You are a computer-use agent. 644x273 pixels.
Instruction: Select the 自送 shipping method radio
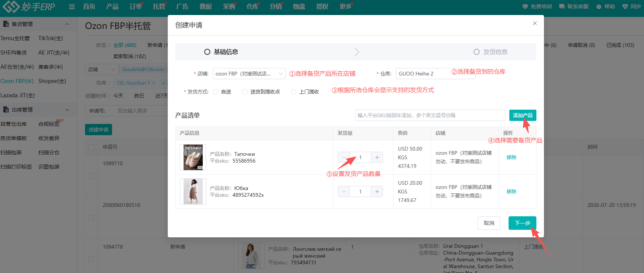click(216, 92)
